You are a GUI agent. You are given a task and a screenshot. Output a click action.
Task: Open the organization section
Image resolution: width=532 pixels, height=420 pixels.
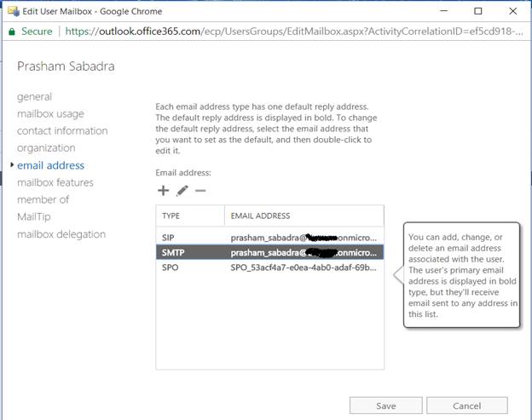46,147
